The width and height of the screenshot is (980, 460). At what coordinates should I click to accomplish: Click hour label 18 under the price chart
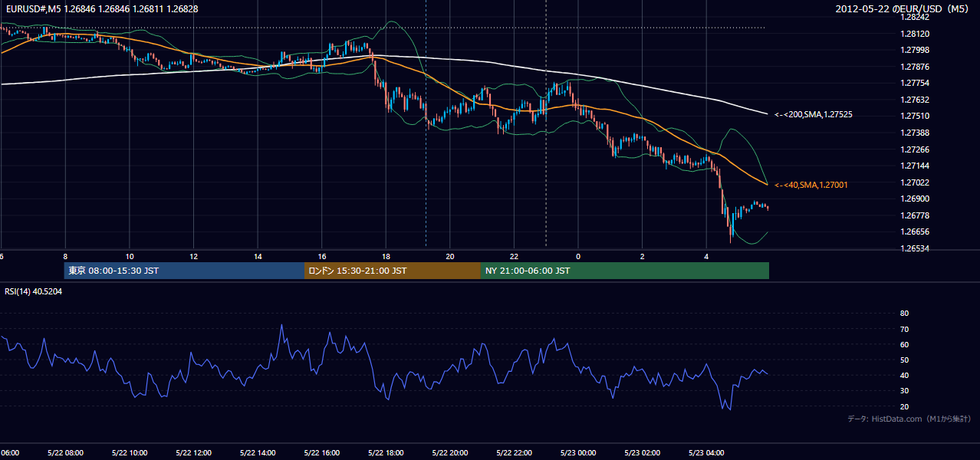pos(386,257)
